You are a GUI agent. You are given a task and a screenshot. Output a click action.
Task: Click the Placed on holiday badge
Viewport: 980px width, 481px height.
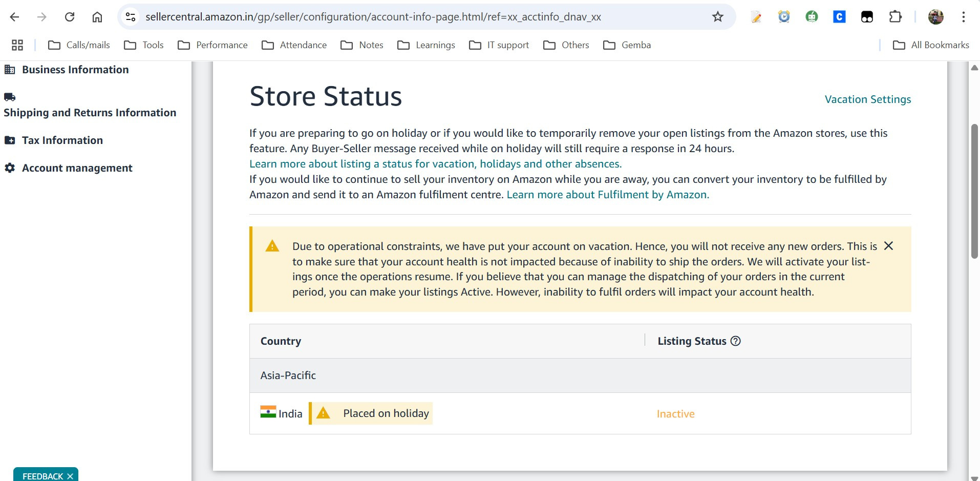[371, 413]
